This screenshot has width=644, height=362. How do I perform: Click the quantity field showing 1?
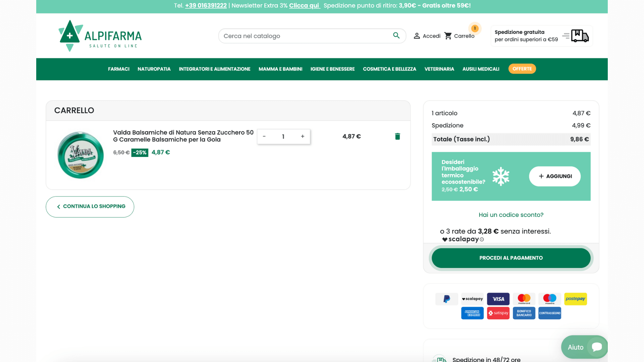(283, 136)
